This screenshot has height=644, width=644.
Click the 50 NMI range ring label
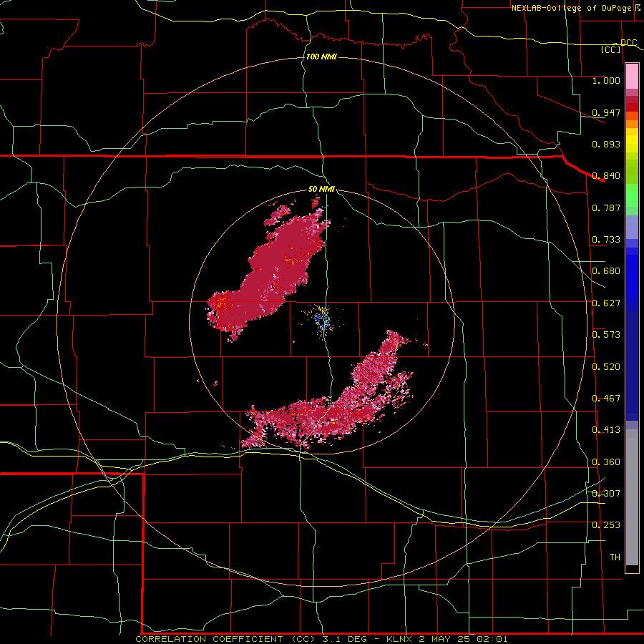321,189
